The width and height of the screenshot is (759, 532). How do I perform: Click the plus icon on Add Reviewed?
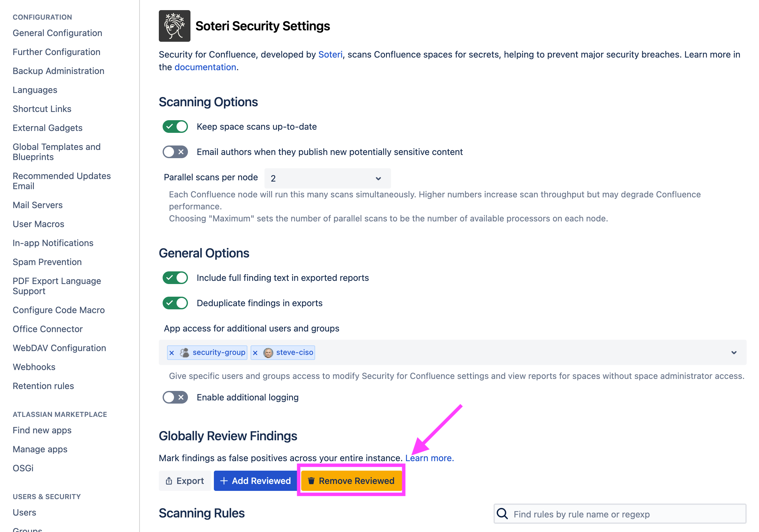click(x=224, y=481)
